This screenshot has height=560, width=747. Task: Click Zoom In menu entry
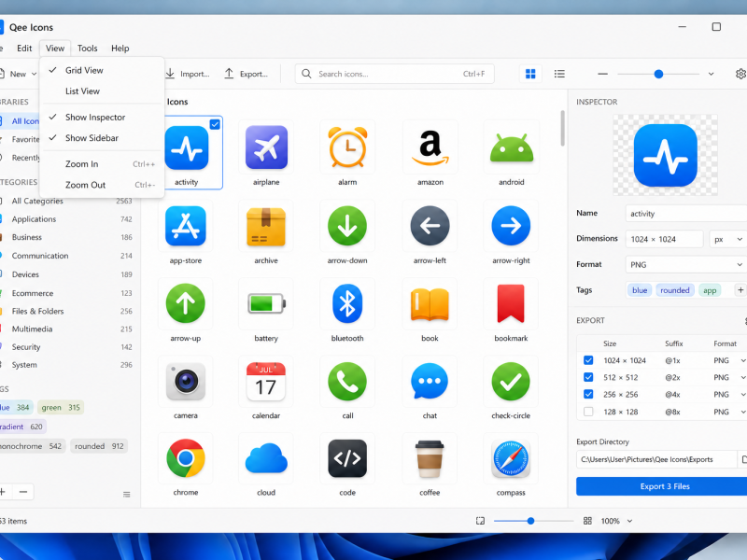click(102, 164)
